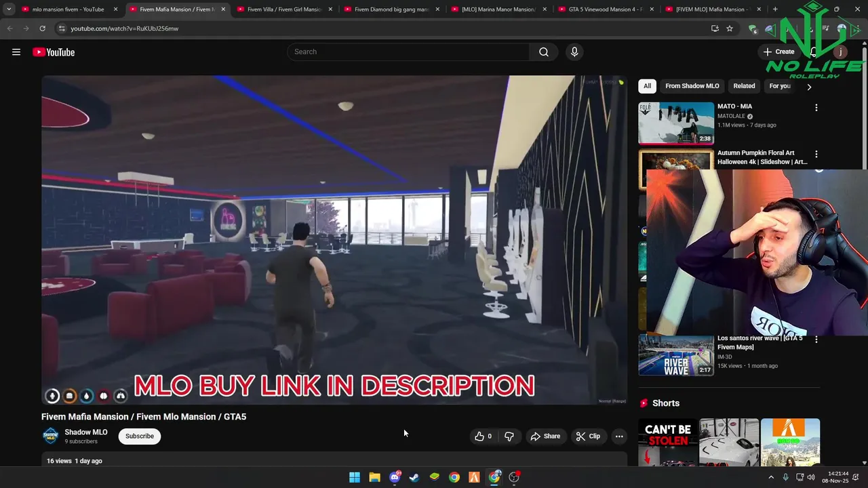This screenshot has height=488, width=868.
Task: Click the MATOLALE channel name
Action: point(731,116)
